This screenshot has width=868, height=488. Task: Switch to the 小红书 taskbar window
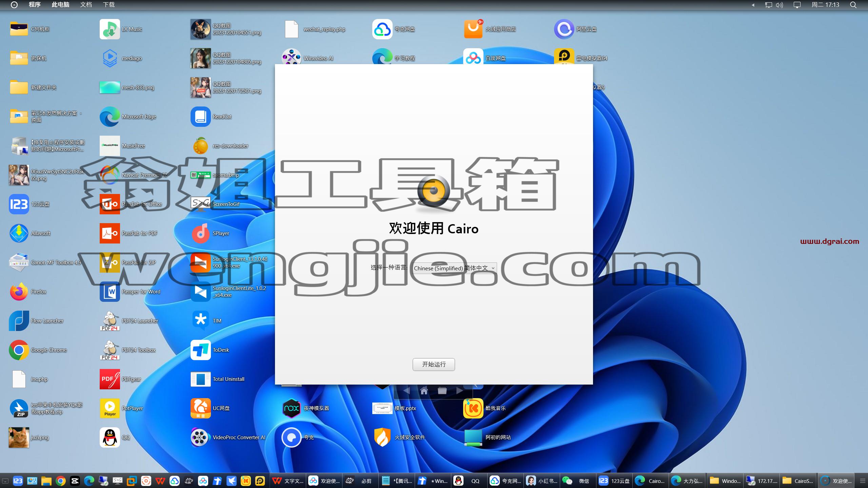pyautogui.click(x=541, y=481)
